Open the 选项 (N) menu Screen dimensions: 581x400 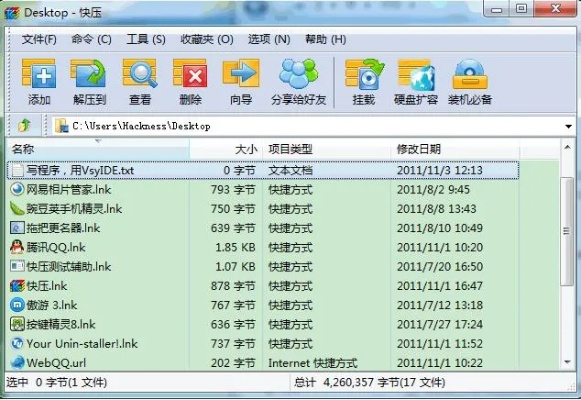(x=269, y=39)
